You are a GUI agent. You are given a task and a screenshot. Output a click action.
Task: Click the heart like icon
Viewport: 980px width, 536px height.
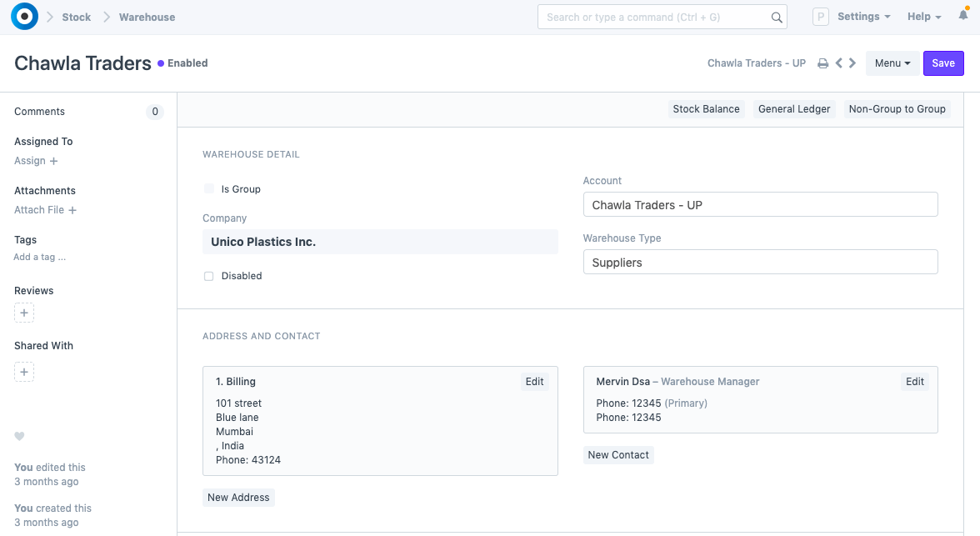(20, 437)
